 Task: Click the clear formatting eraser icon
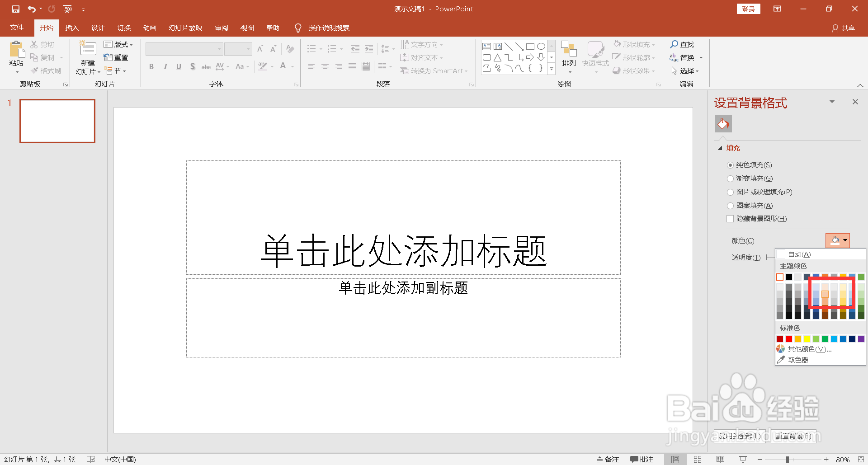coord(290,49)
